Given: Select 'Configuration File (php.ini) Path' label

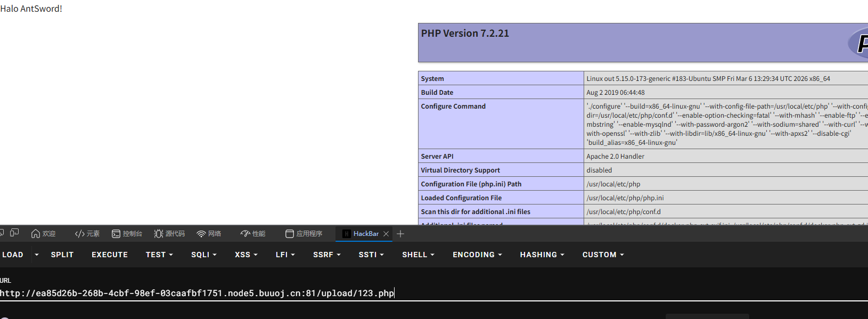Looking at the screenshot, I should 471,184.
